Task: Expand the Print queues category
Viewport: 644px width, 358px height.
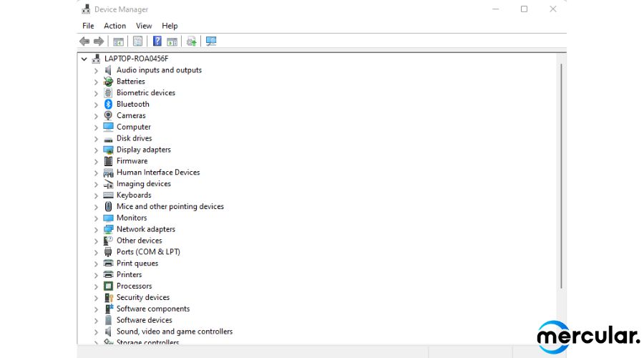Action: [x=96, y=264]
